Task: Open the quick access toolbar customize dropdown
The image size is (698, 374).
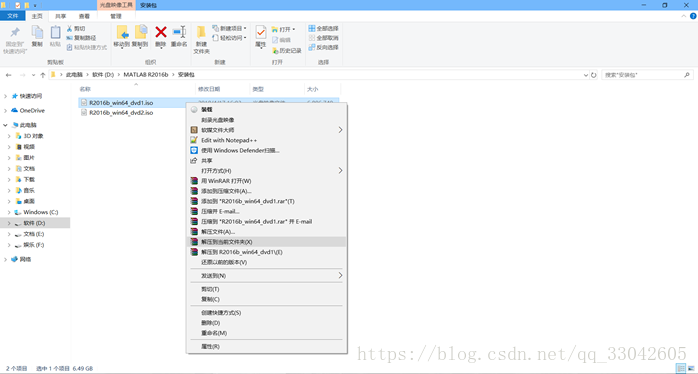Action: tap(35, 5)
